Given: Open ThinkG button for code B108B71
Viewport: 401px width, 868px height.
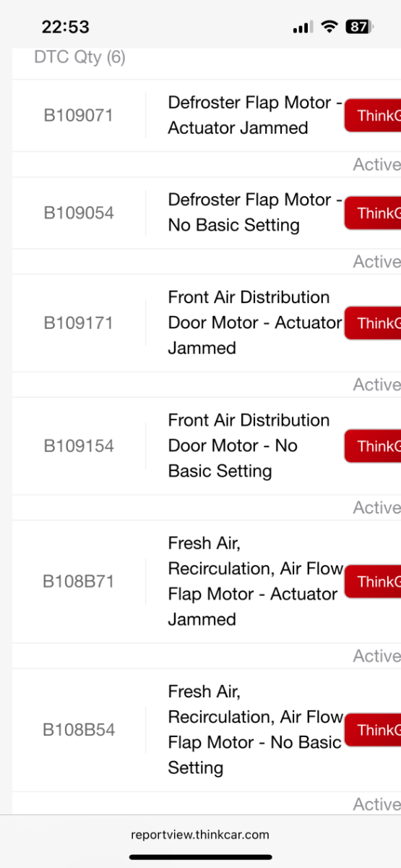Looking at the screenshot, I should 373,582.
